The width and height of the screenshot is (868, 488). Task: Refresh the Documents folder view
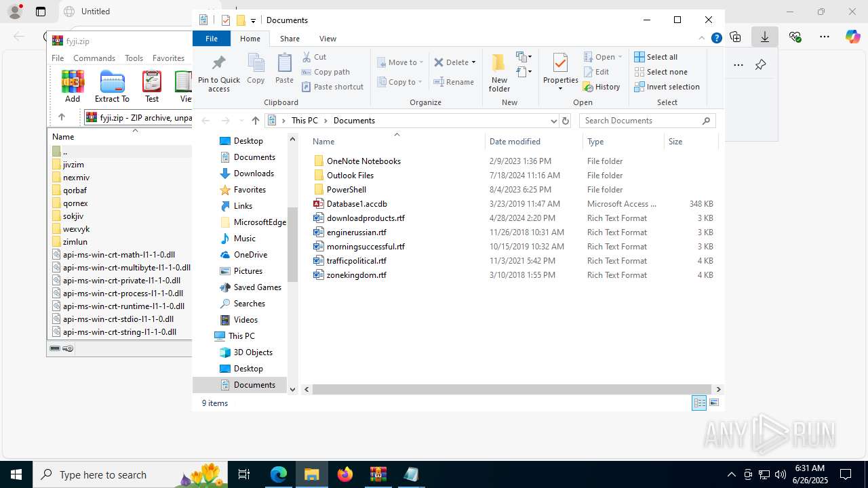click(566, 121)
